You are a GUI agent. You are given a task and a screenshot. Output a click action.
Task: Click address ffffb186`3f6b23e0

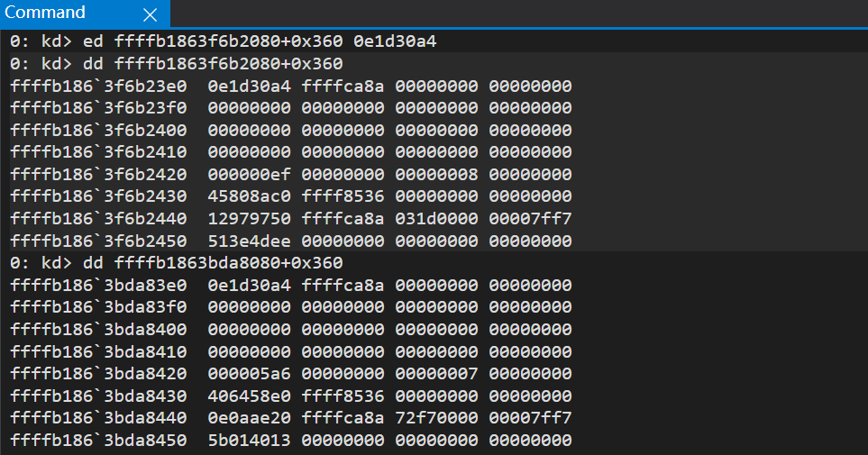[x=98, y=86]
